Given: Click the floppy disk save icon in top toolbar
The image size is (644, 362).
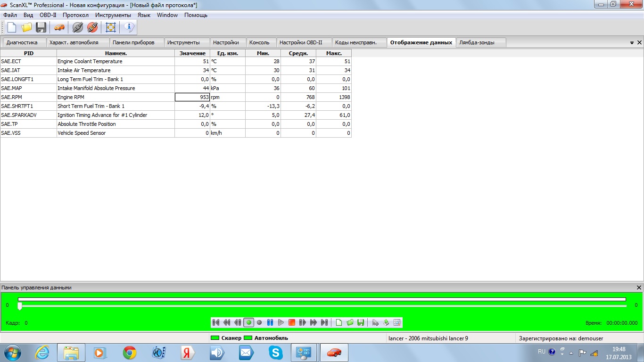Looking at the screenshot, I should point(41,27).
